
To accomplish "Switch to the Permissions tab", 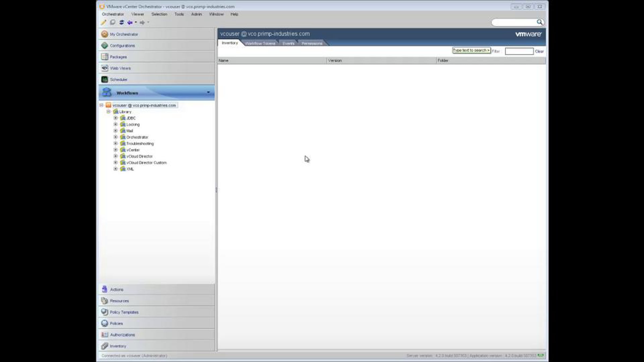I will coord(312,43).
